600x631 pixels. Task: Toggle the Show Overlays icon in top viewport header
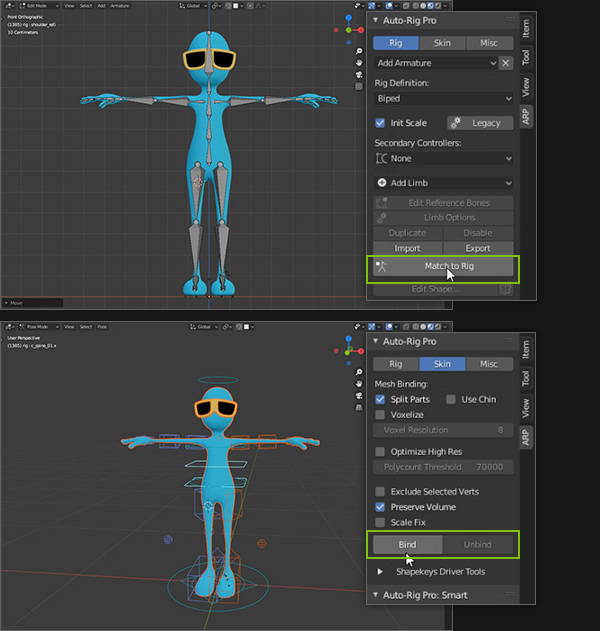point(389,6)
